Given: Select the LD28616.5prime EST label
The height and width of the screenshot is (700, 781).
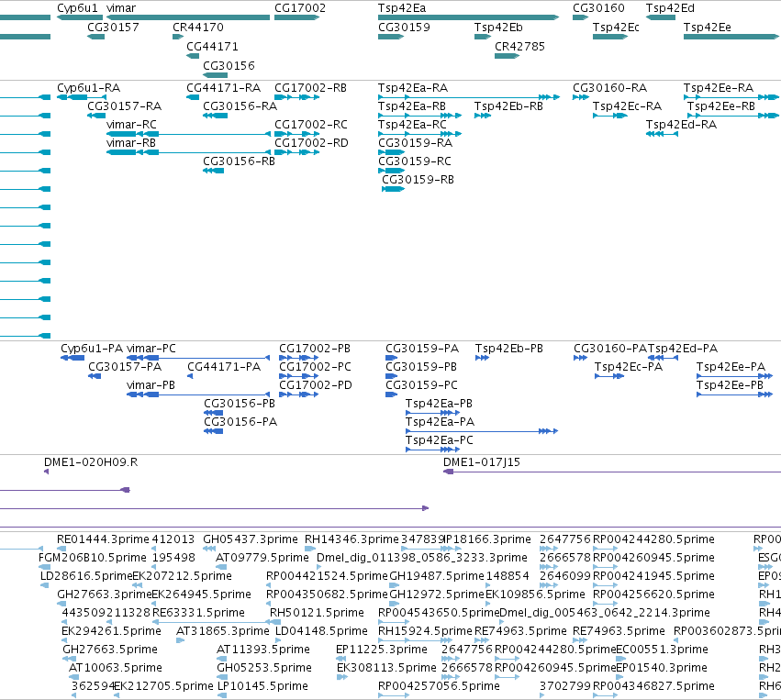Looking at the screenshot, I should (86, 576).
